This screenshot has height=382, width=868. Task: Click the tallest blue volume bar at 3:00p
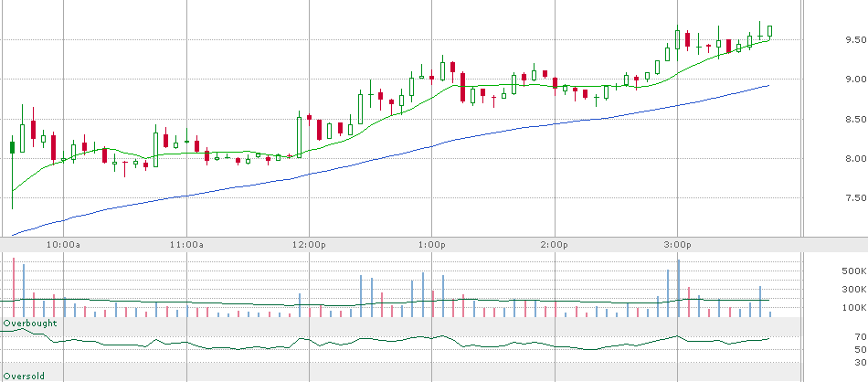tap(678, 289)
